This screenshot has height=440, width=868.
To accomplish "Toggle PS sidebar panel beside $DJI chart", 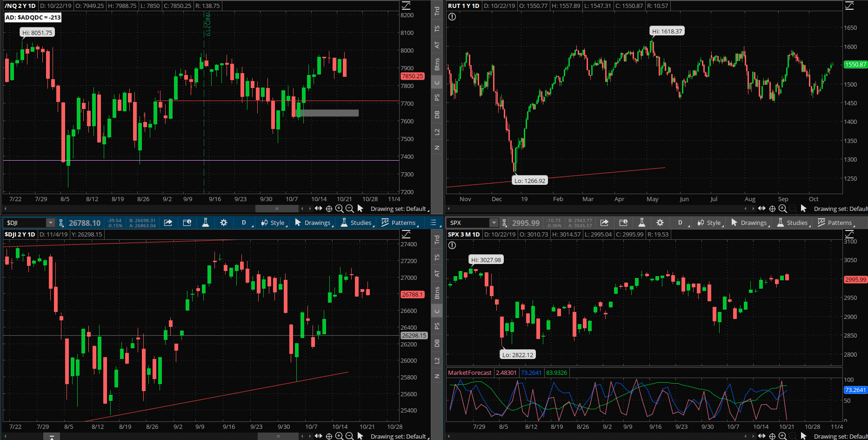I will tap(437, 326).
